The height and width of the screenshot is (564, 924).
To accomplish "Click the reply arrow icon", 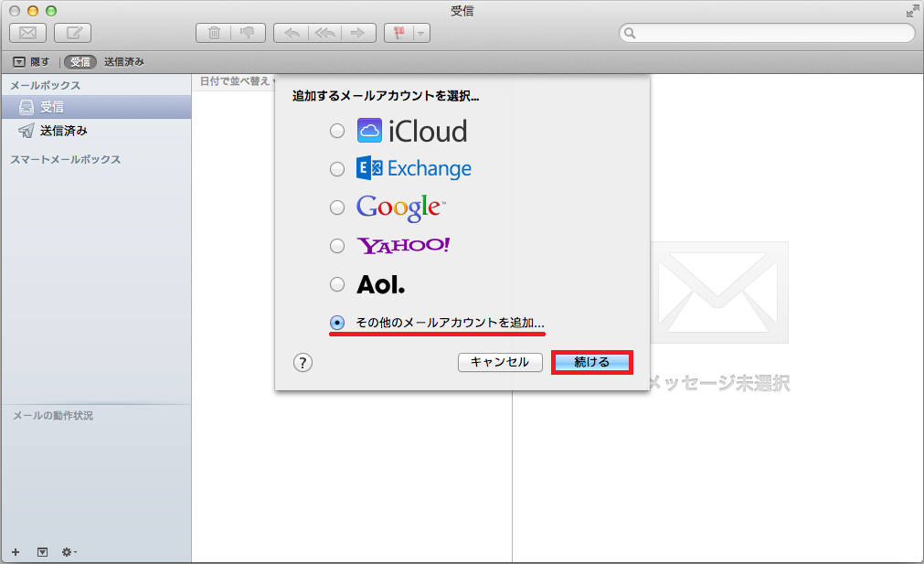I will [x=292, y=33].
